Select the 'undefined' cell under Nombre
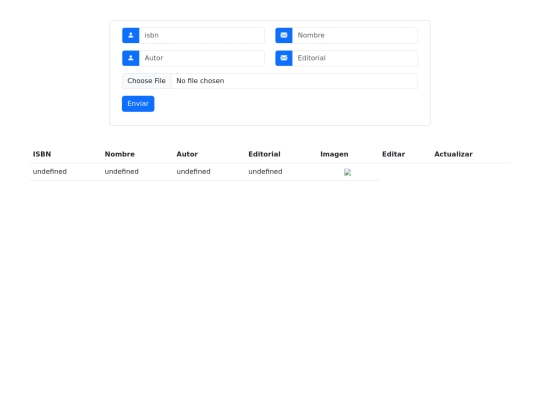Viewport: 540px width, 405px height. (x=122, y=172)
